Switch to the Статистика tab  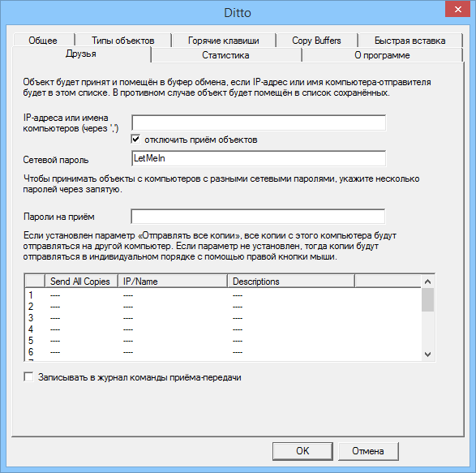click(x=225, y=55)
